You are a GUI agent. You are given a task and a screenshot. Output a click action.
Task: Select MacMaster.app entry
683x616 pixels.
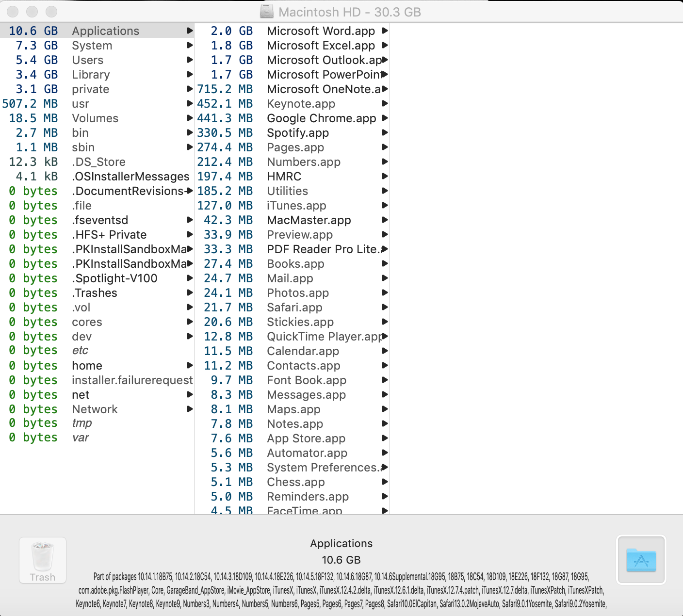293,220
